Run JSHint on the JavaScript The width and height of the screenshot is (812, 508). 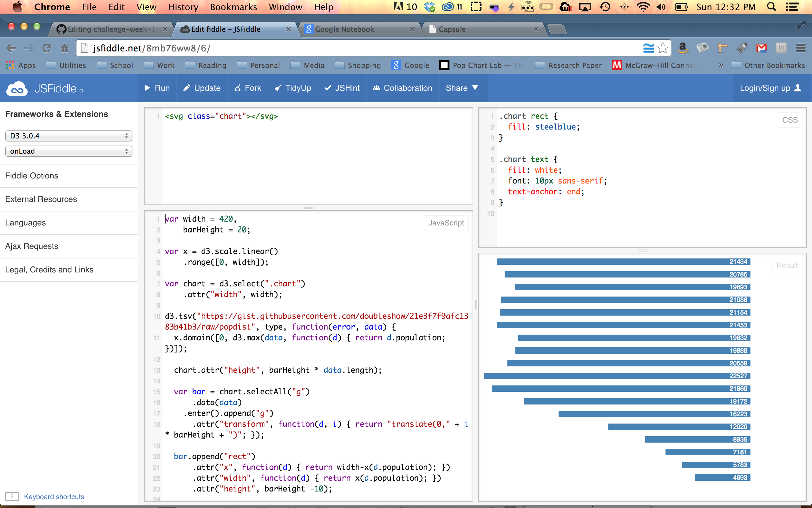tap(342, 88)
